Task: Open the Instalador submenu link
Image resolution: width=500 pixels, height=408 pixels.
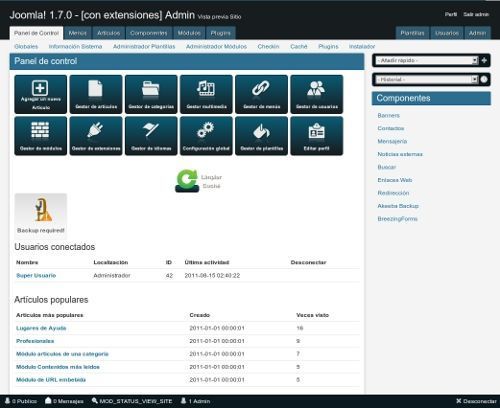Action: 362,46
